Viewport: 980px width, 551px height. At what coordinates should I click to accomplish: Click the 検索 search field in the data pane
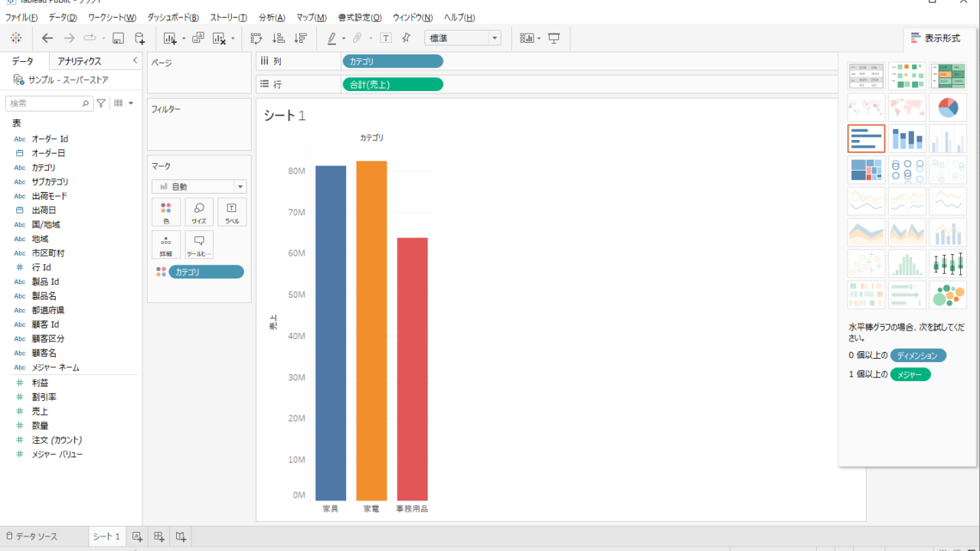point(49,103)
